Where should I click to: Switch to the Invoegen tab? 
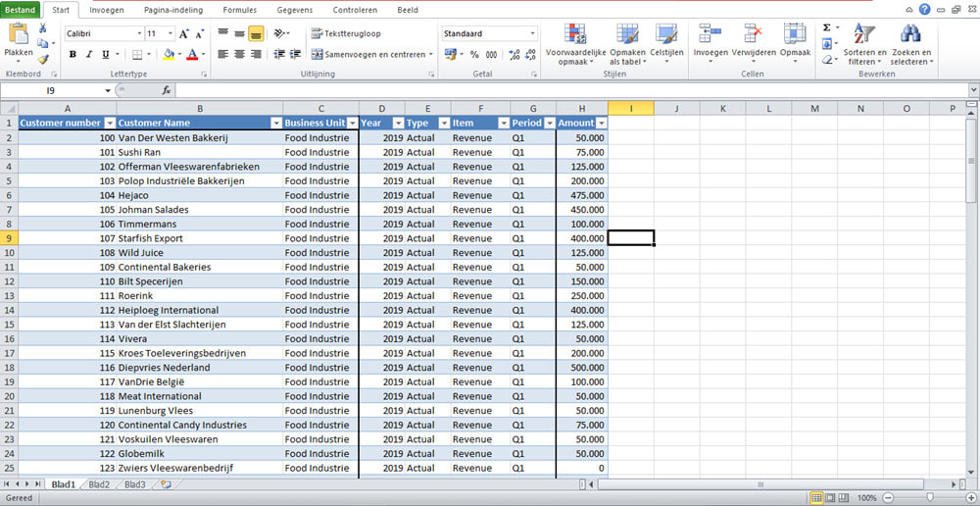tap(106, 10)
